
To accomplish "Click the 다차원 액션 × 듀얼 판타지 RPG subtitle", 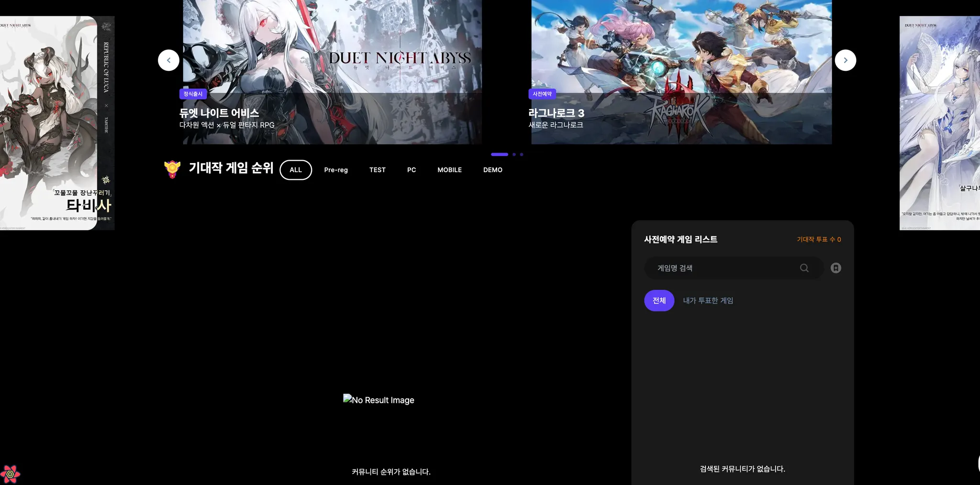I will [x=227, y=125].
